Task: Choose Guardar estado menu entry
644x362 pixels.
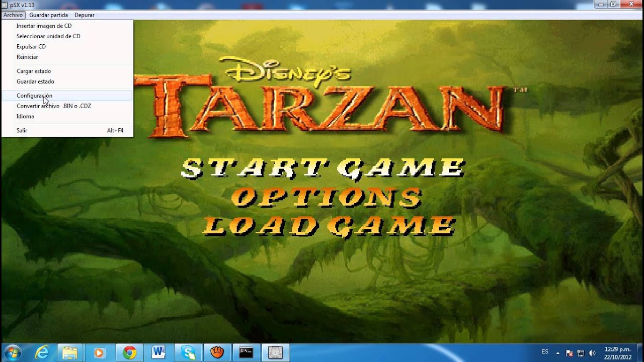Action: coord(67,81)
